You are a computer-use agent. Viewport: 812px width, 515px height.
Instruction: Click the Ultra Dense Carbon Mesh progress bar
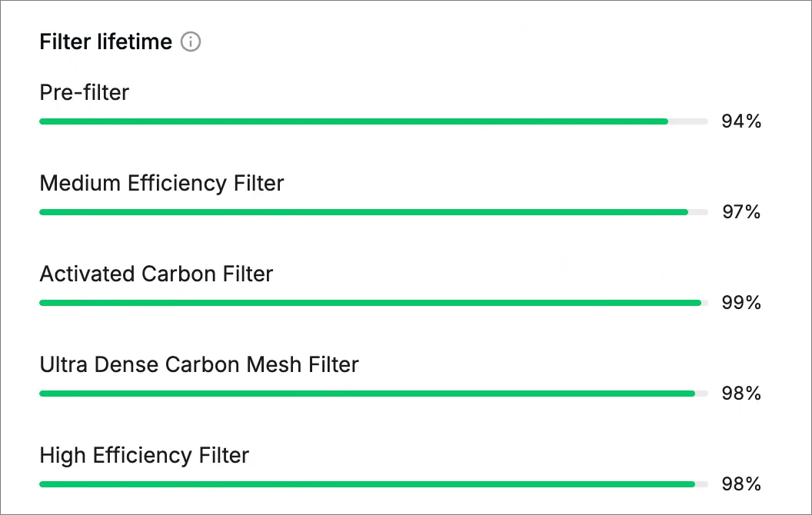(374, 394)
